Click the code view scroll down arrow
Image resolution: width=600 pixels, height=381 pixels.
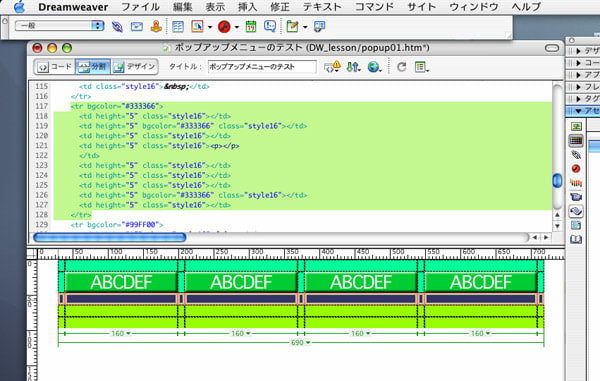click(x=557, y=226)
